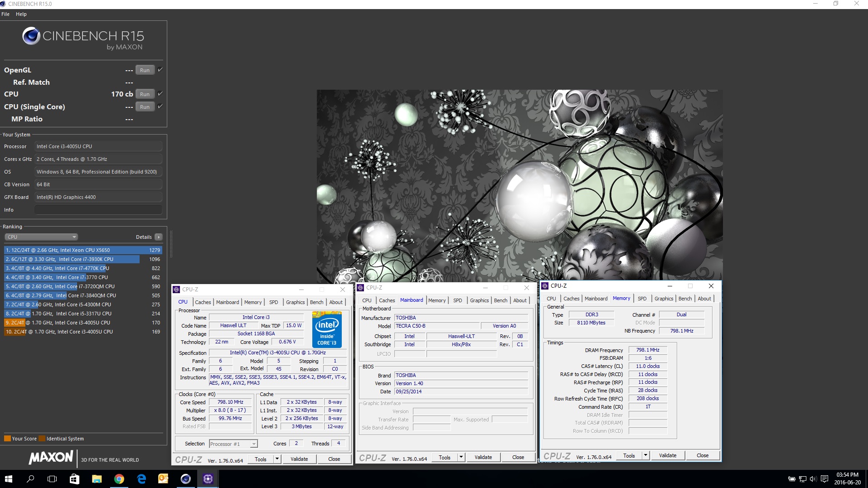Toggle CPU Single Core test checkbox
The height and width of the screenshot is (488, 868).
click(160, 106)
